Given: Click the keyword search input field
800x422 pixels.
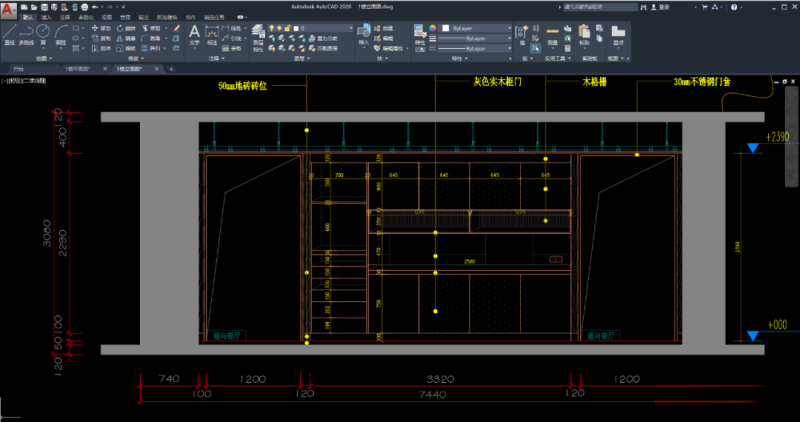Looking at the screenshot, I should pos(595,6).
